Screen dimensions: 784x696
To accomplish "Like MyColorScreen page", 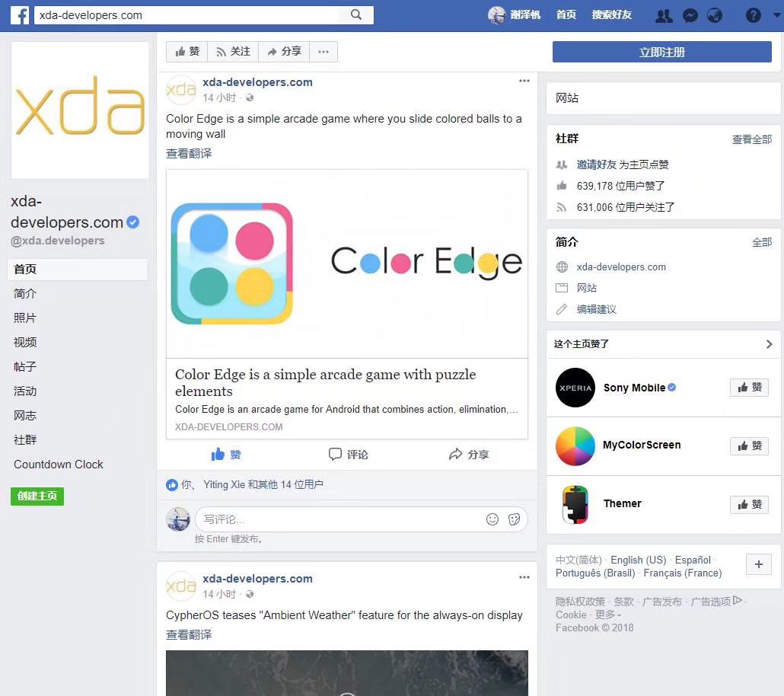I will (x=749, y=445).
